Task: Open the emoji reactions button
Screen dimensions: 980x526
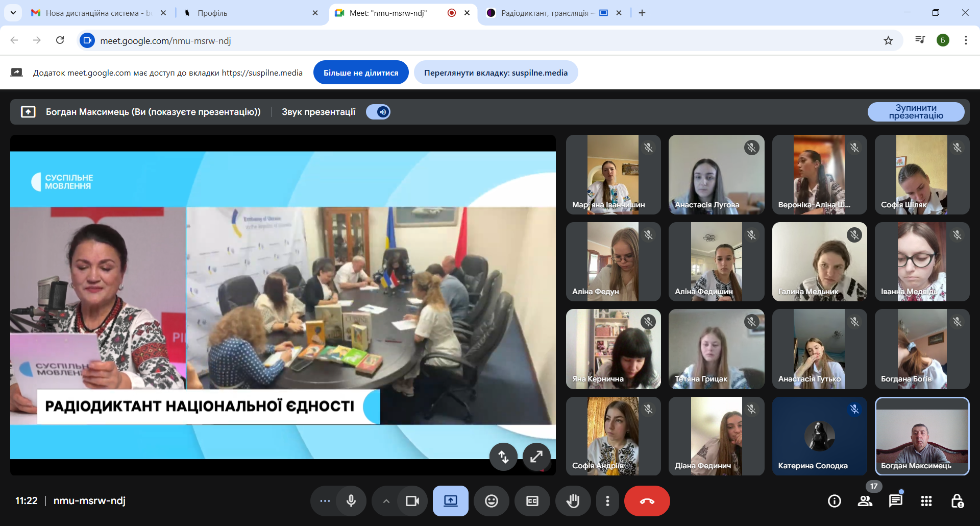Action: coord(491,501)
